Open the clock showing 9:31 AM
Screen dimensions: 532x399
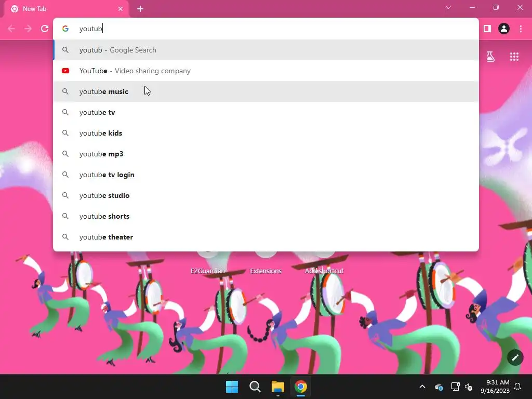coord(495,387)
